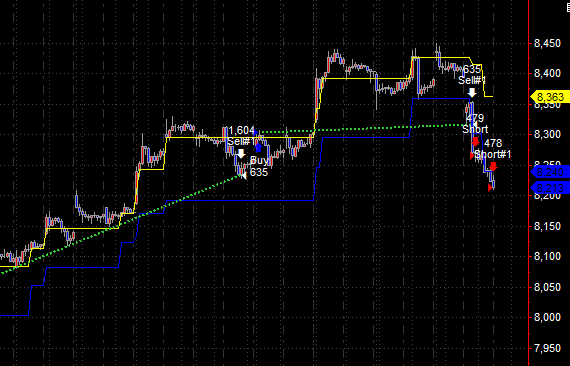Click the blue Buy up arrow marker
The height and width of the screenshot is (366, 570).
click(258, 147)
